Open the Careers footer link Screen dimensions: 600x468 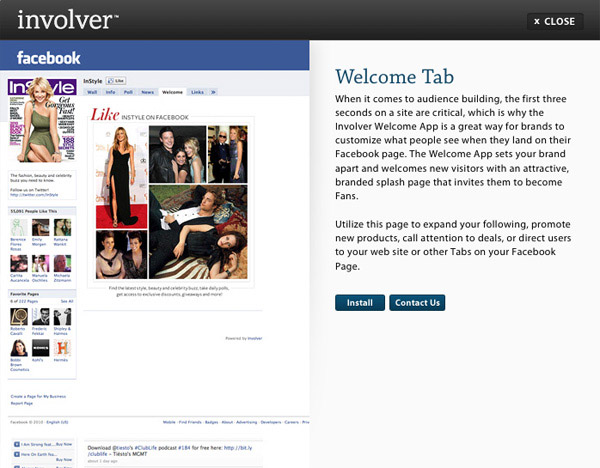(292, 422)
